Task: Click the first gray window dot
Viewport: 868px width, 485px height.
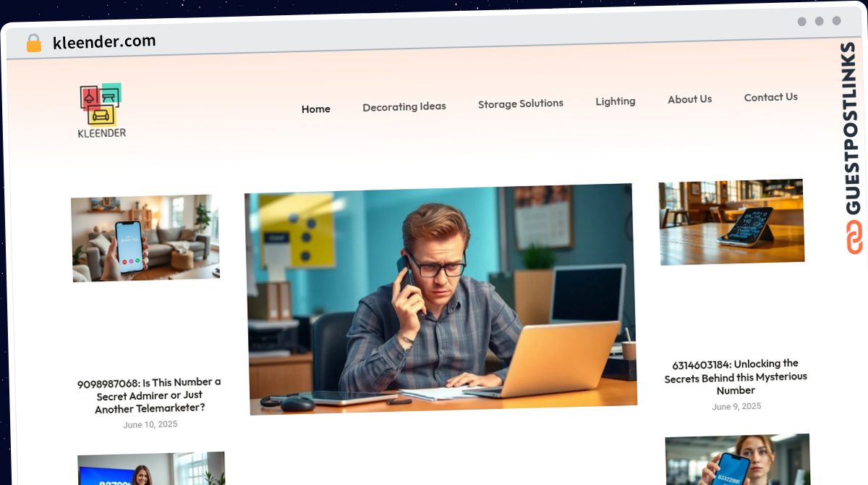Action: point(801,22)
